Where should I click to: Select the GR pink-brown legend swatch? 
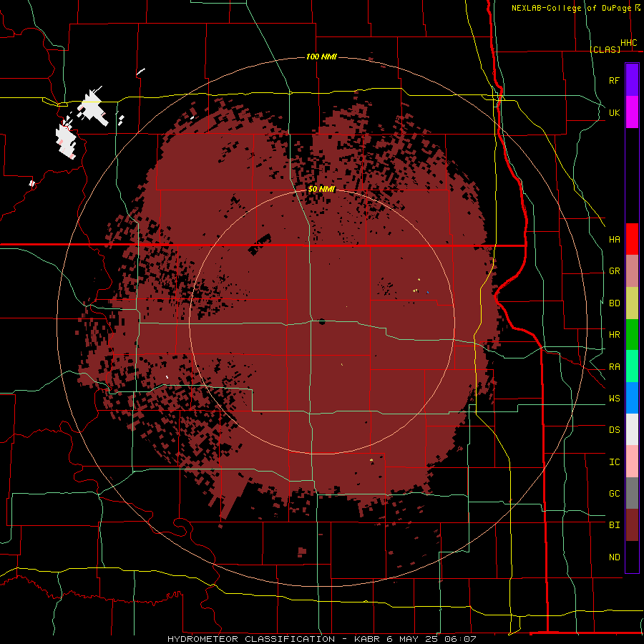632,270
